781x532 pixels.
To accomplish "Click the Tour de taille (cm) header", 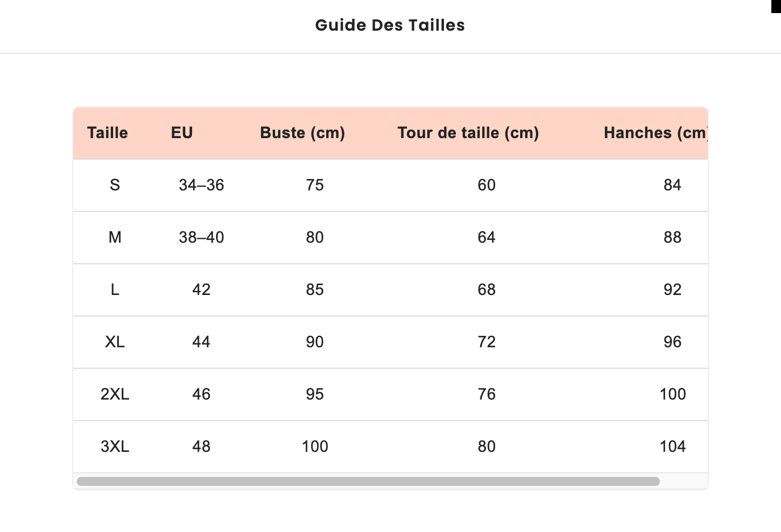I will (x=468, y=133).
